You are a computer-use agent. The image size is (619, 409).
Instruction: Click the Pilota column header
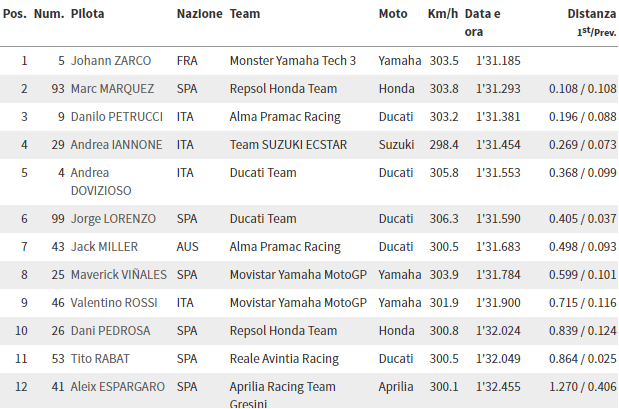pos(87,14)
